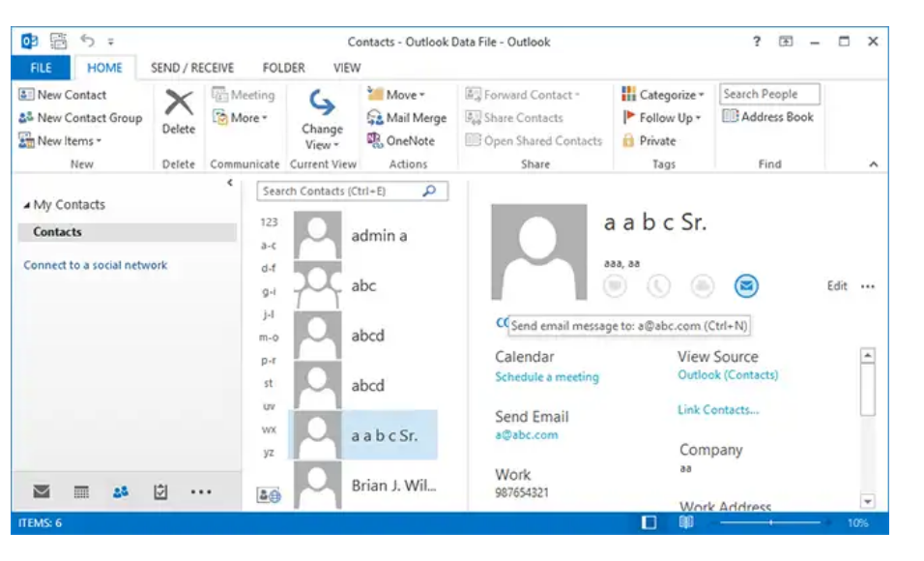
Task: Jump to m-o in the index
Action: pos(269,338)
